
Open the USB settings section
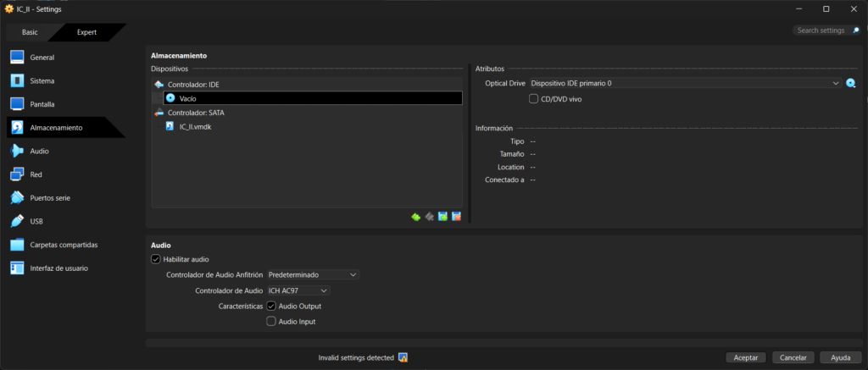tap(36, 221)
